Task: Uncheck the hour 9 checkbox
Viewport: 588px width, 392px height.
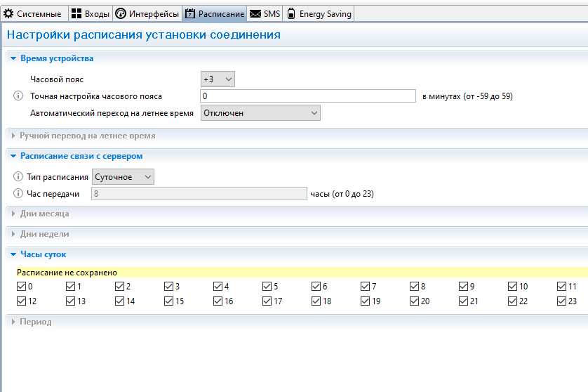Action: point(463,287)
